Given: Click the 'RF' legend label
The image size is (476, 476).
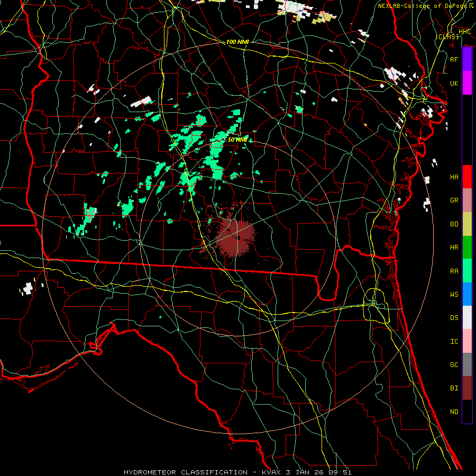Looking at the screenshot, I should pos(454,59).
